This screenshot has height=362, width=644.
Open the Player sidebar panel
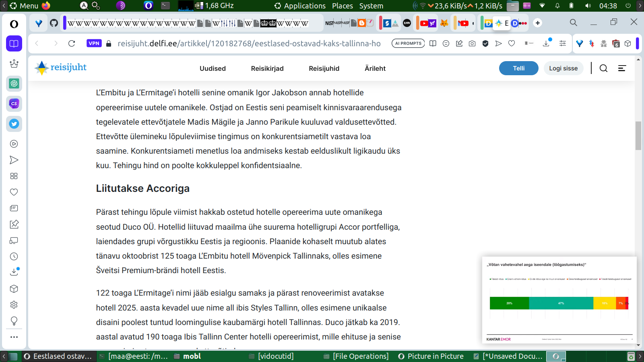coord(14,144)
